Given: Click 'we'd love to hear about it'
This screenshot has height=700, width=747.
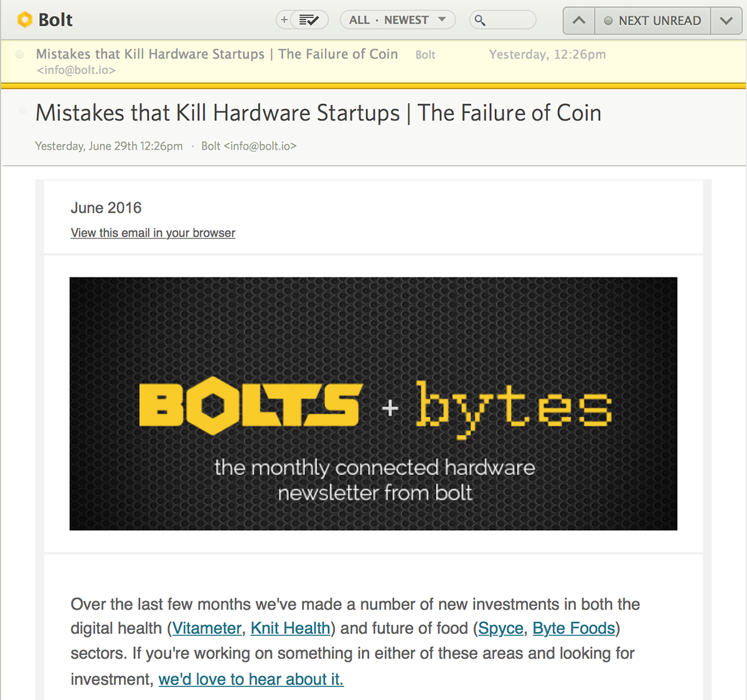Looking at the screenshot, I should tap(251, 679).
